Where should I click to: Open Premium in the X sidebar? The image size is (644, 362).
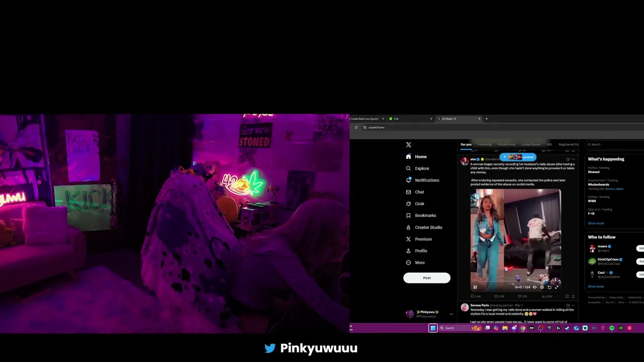tap(419, 239)
